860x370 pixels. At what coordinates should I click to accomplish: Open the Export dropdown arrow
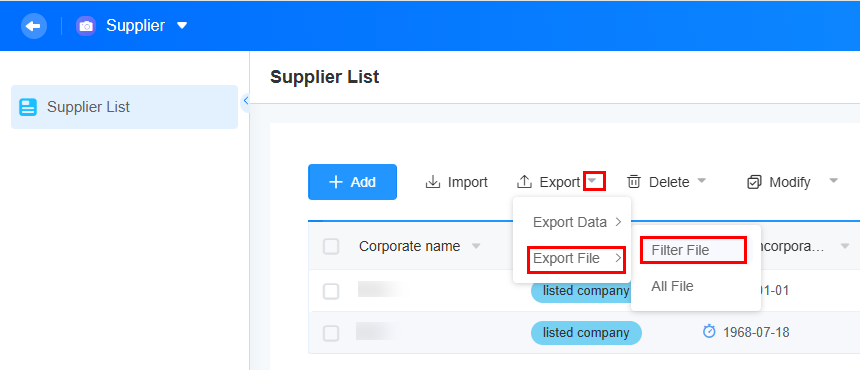click(594, 181)
